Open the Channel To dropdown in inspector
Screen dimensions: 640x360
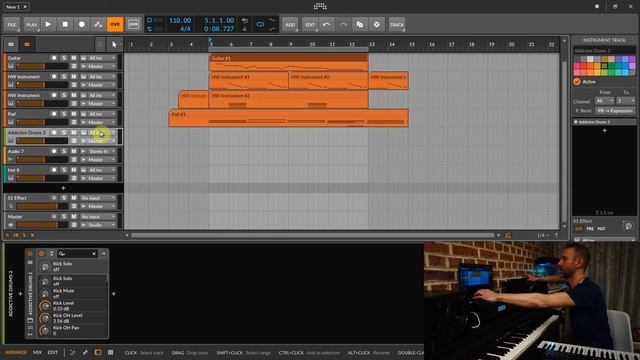point(626,100)
